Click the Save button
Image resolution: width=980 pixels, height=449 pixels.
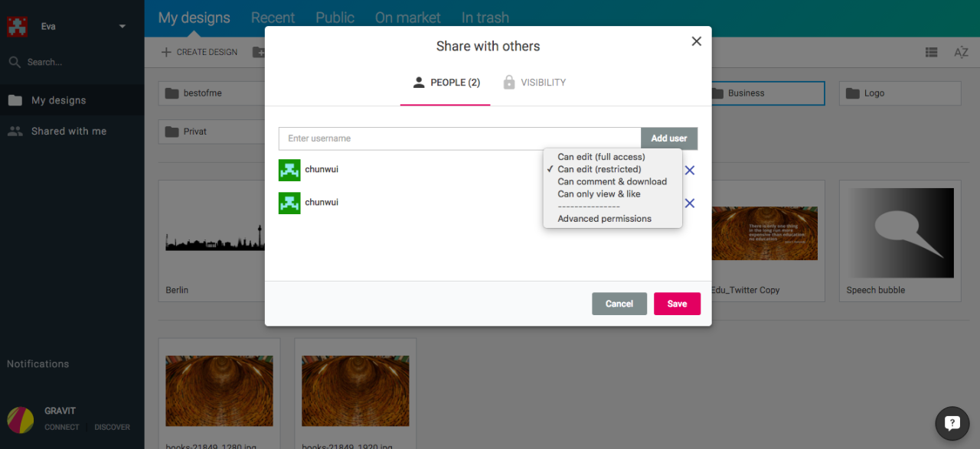click(677, 304)
